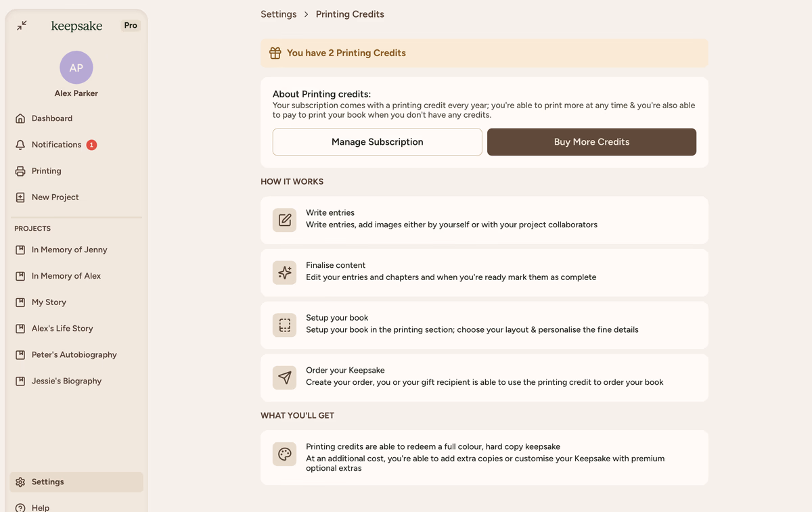
Task: Navigate to Settings via breadcrumb link
Action: click(279, 14)
